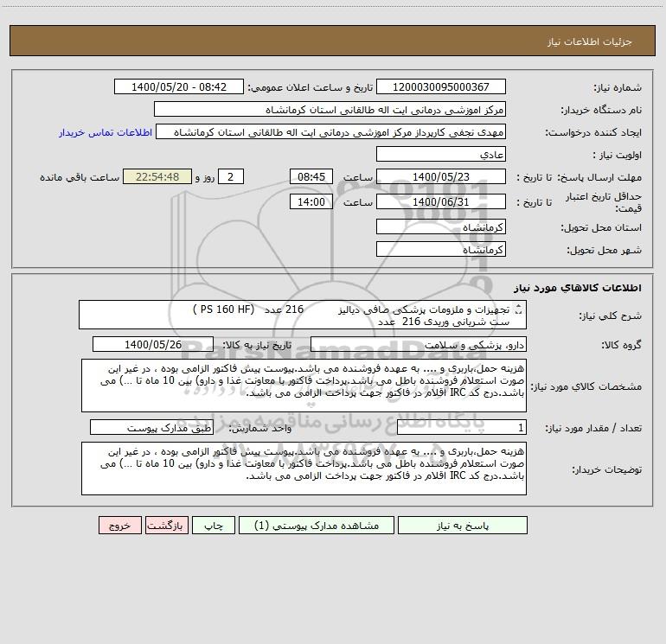Click the quantity field showing 1
The height and width of the screenshot is (644, 666).
462,428
